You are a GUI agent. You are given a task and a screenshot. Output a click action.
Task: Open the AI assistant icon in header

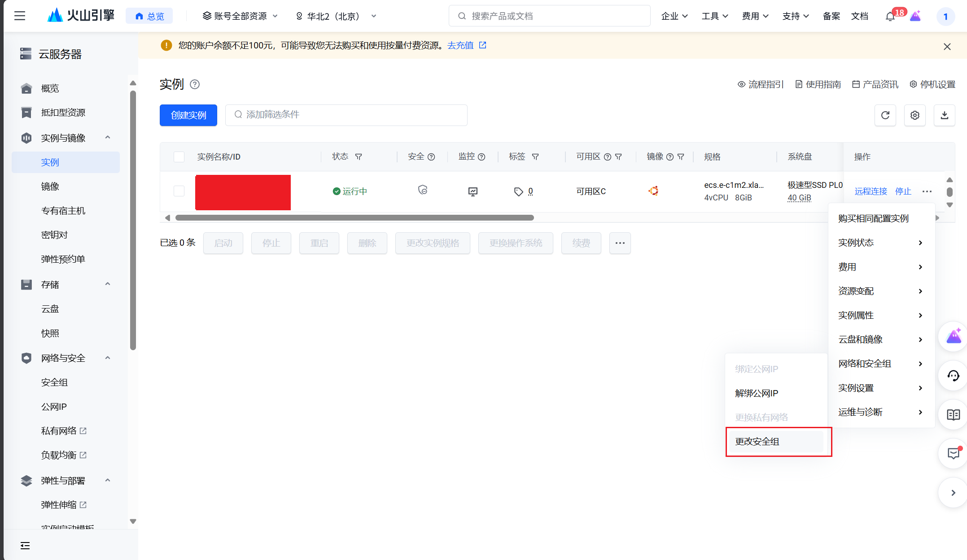(915, 16)
